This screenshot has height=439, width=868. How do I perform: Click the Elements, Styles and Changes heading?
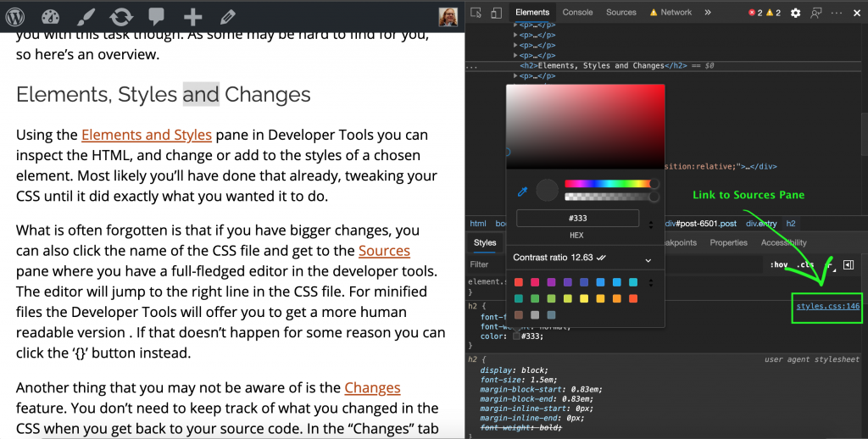pyautogui.click(x=164, y=95)
